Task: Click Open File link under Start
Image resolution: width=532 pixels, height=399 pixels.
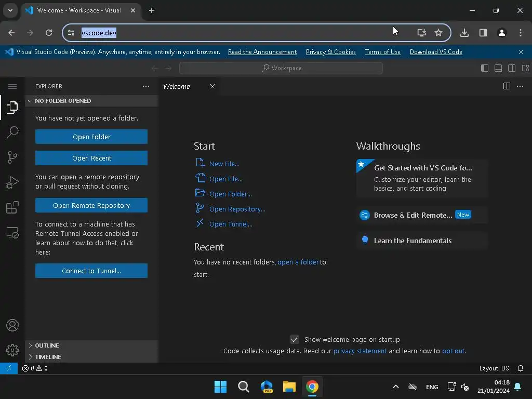Action: point(225,179)
